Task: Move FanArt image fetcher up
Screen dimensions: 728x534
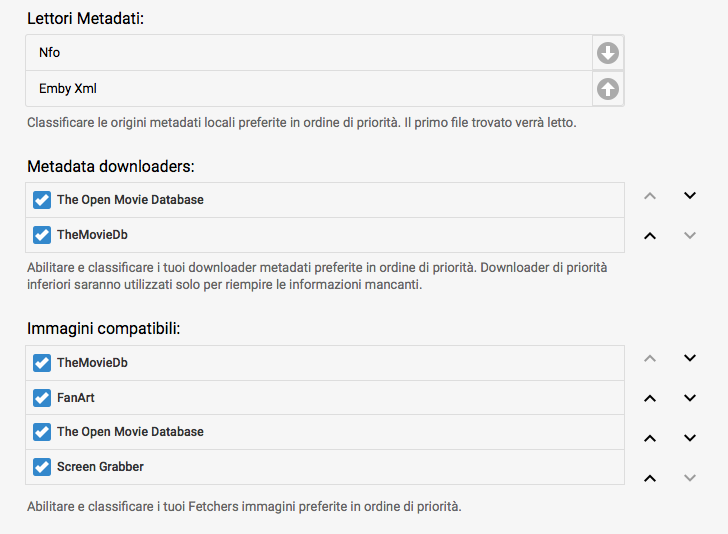Action: pos(650,398)
